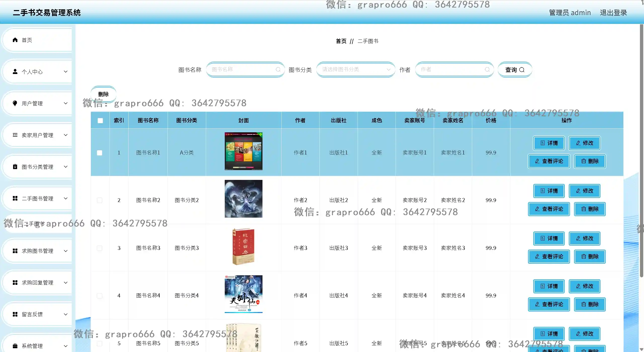Click the globe icon beside 用户管理

(x=15, y=103)
